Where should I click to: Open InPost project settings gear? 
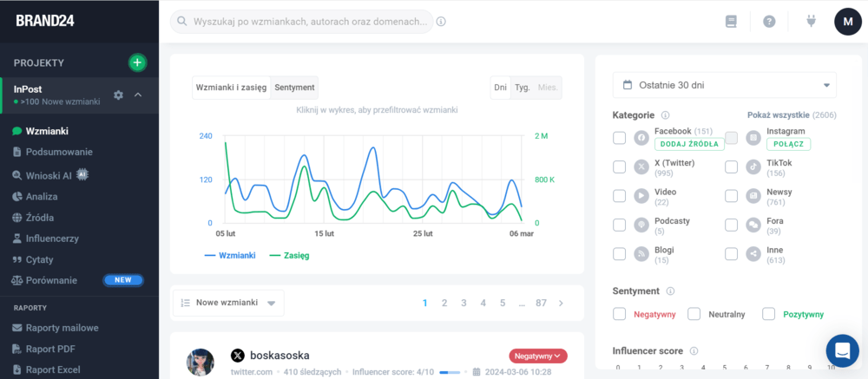click(118, 95)
